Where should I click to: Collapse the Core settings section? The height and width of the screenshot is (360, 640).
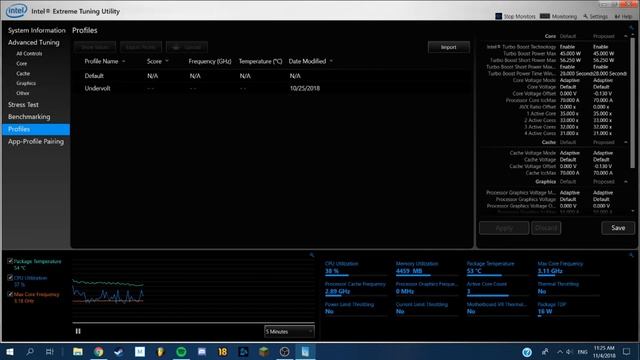tap(626, 36)
